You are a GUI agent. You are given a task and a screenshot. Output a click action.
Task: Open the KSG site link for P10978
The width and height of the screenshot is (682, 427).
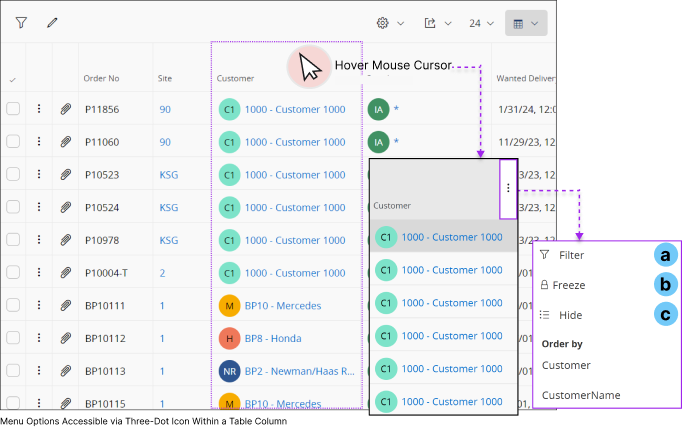tap(169, 241)
